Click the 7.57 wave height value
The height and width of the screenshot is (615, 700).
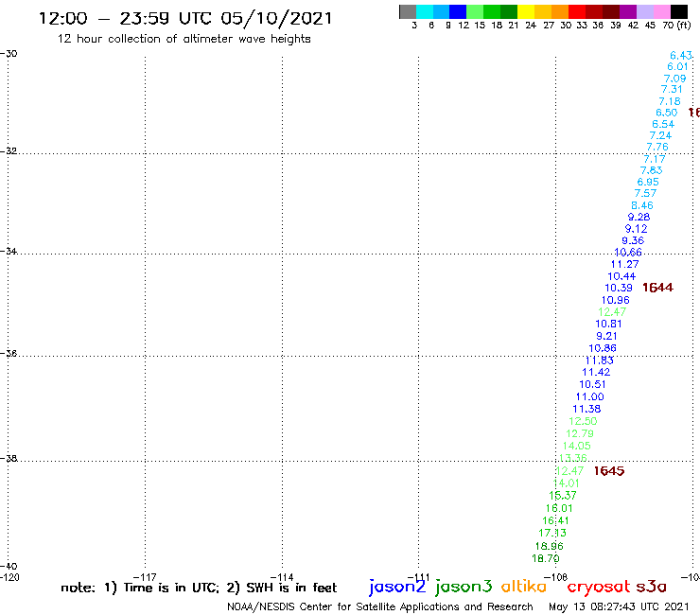(x=645, y=193)
